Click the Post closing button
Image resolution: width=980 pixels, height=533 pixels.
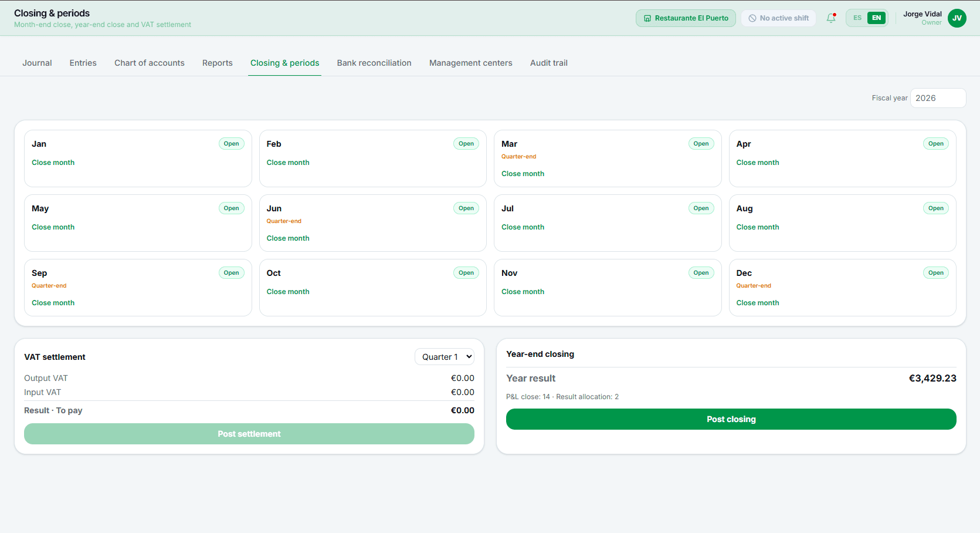point(731,419)
